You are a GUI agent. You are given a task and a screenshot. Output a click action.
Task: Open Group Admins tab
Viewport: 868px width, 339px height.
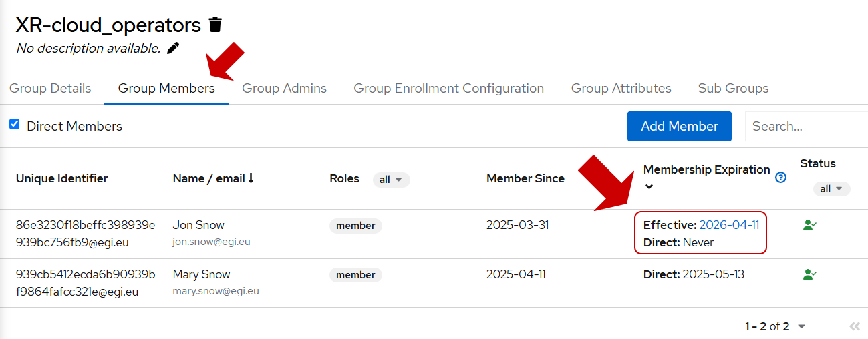(284, 88)
